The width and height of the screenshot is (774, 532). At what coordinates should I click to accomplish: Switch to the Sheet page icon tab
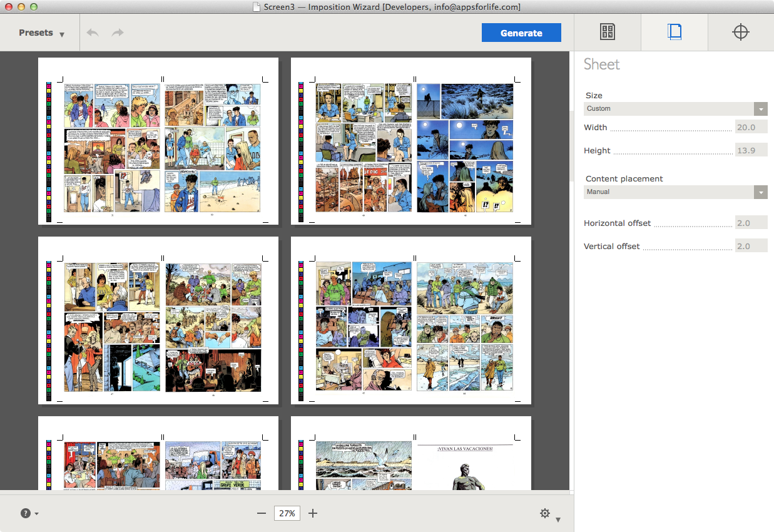(x=675, y=33)
